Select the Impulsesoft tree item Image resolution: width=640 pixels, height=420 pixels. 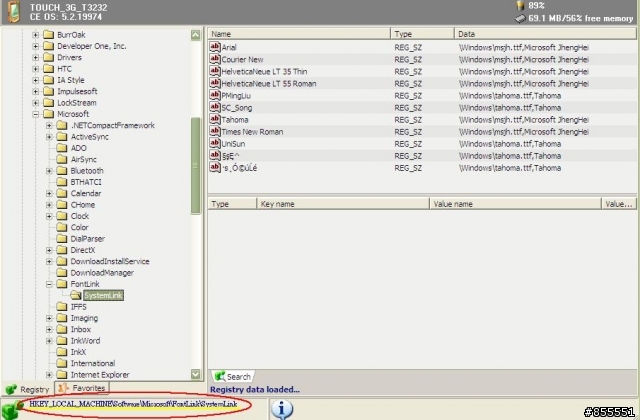pyautogui.click(x=77, y=91)
